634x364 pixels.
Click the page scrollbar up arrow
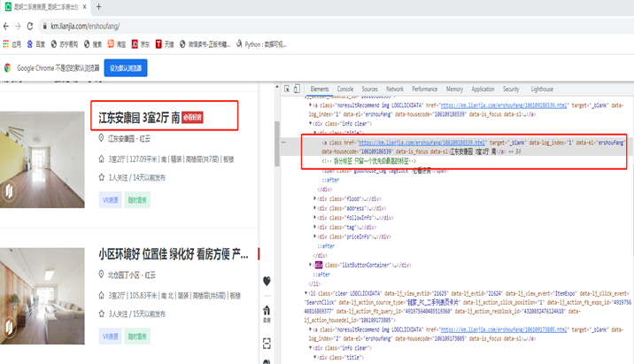click(x=277, y=87)
